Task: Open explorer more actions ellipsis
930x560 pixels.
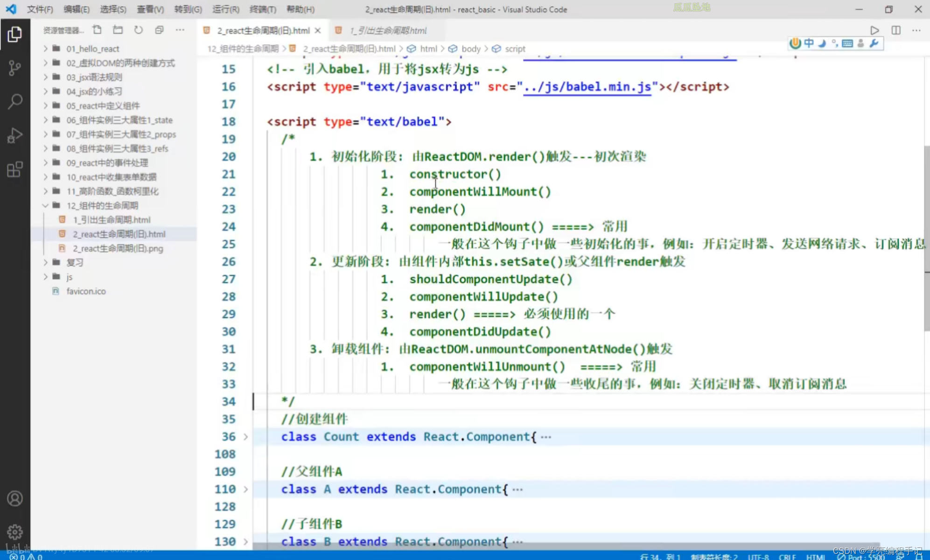Action: 180,30
